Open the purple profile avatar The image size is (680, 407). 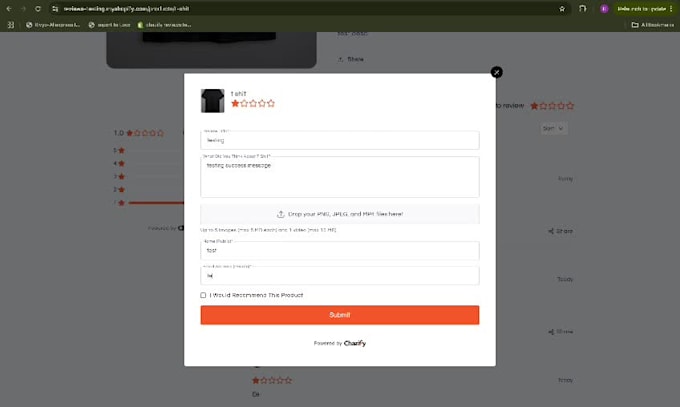[x=604, y=9]
